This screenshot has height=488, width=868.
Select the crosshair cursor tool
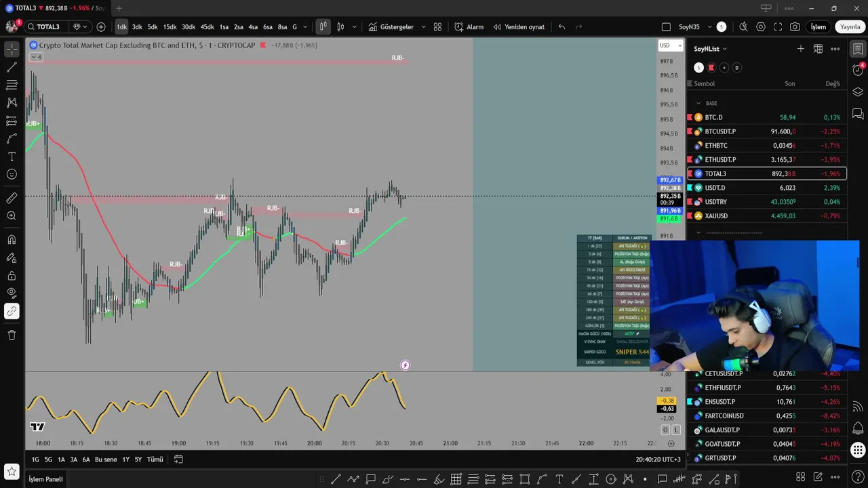click(x=12, y=49)
